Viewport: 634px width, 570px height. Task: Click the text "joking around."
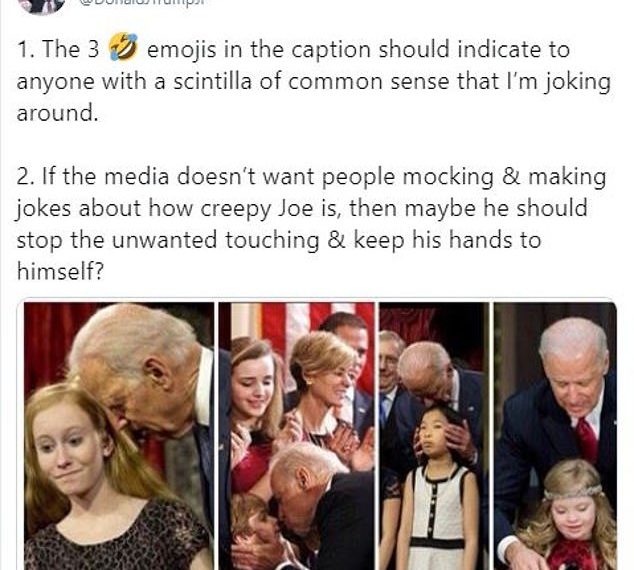click(313, 97)
